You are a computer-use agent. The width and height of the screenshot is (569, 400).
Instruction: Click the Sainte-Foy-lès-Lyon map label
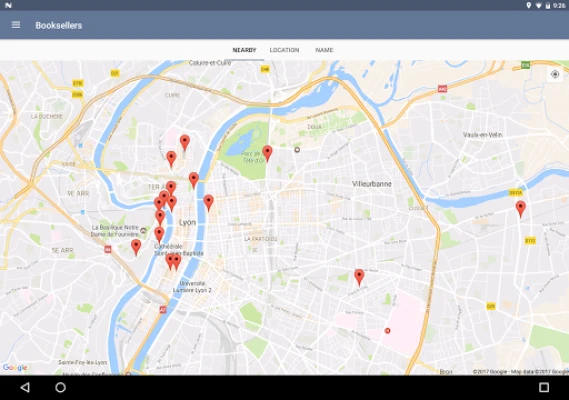(x=83, y=362)
